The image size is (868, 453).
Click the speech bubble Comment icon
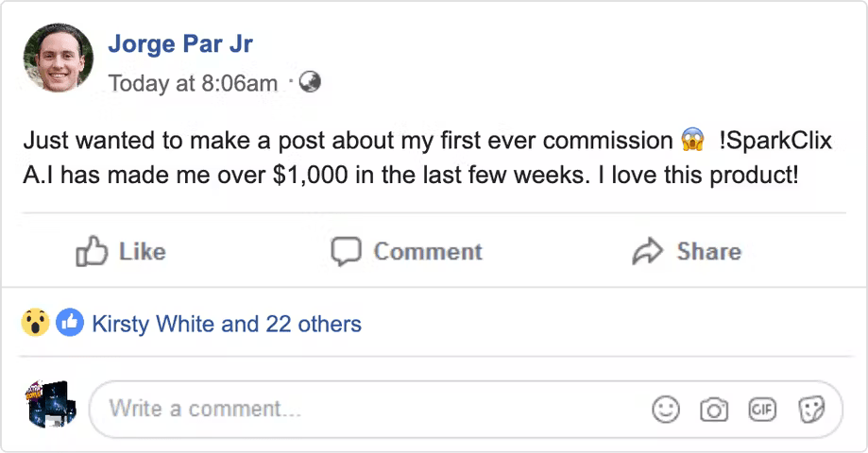(x=347, y=252)
